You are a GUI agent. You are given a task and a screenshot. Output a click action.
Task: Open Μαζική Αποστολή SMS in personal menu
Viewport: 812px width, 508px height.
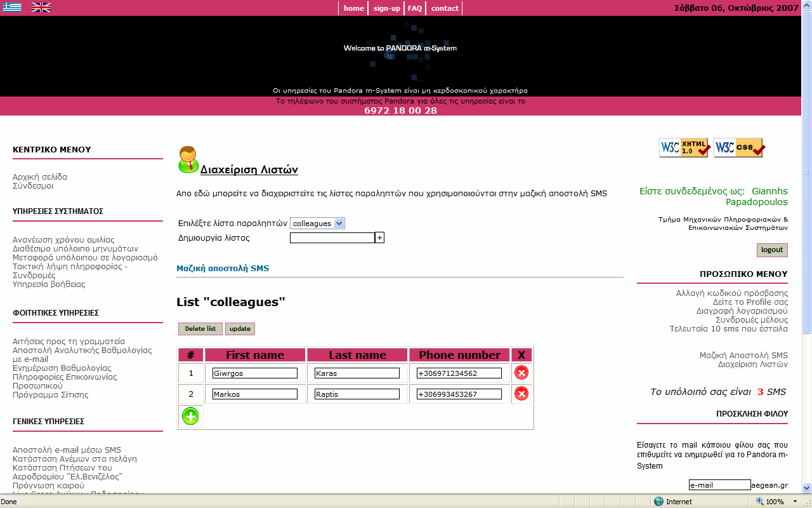743,356
